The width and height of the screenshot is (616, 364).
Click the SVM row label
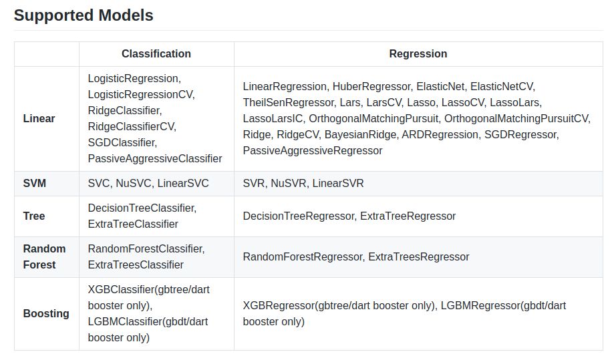35,183
